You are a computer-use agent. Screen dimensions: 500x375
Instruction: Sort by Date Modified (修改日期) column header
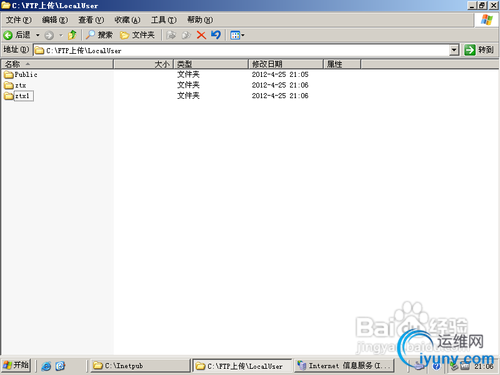(286, 64)
